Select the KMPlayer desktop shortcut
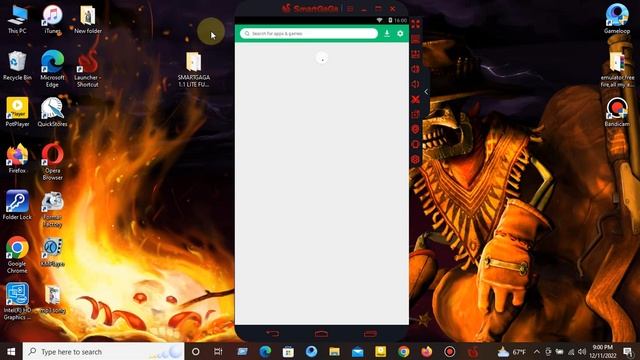The width and height of the screenshot is (640, 360). point(52,252)
